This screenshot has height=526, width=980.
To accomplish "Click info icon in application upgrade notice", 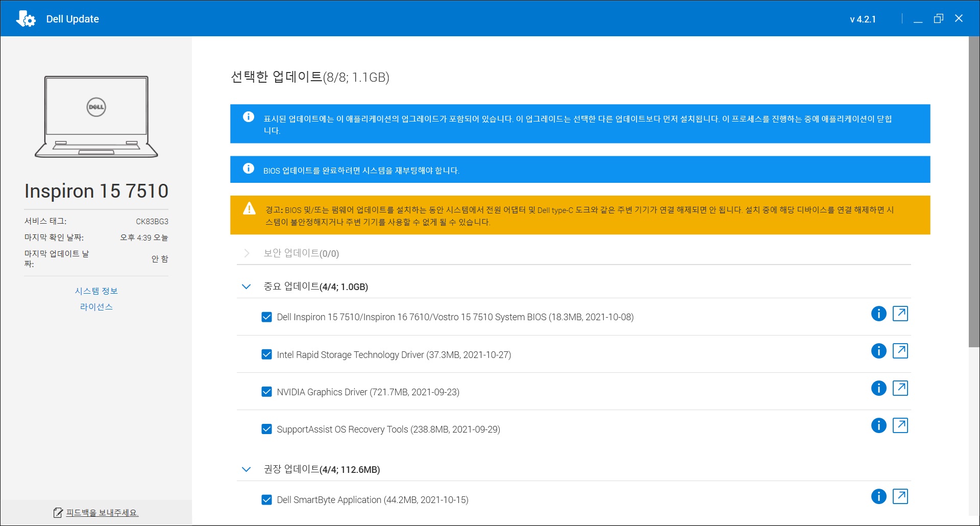I will (x=249, y=117).
